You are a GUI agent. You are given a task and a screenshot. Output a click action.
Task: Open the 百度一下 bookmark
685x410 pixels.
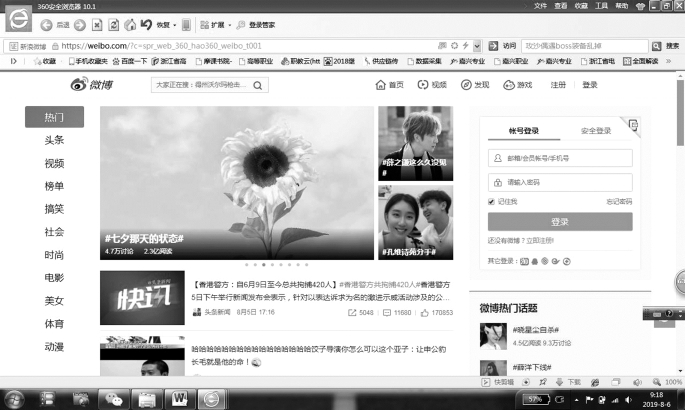coord(130,61)
